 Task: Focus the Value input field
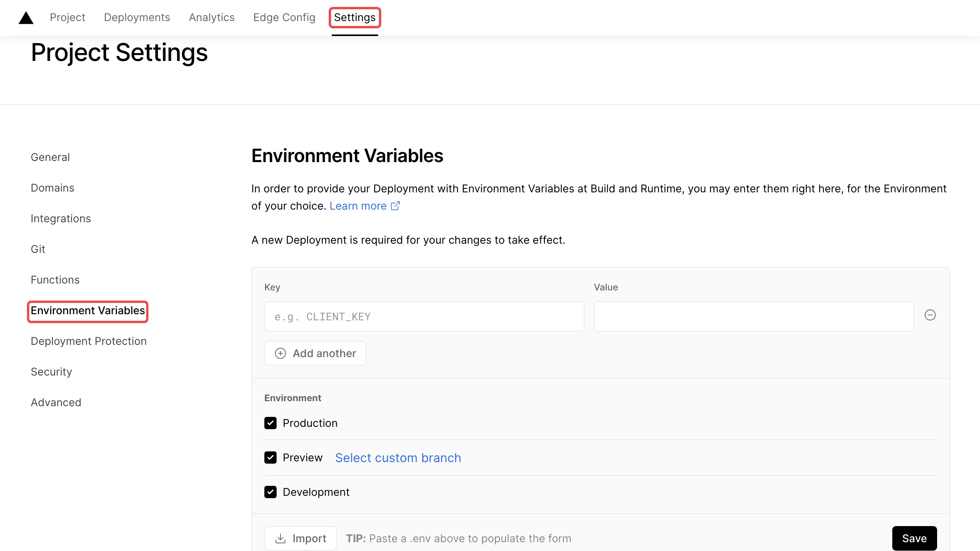pos(754,316)
